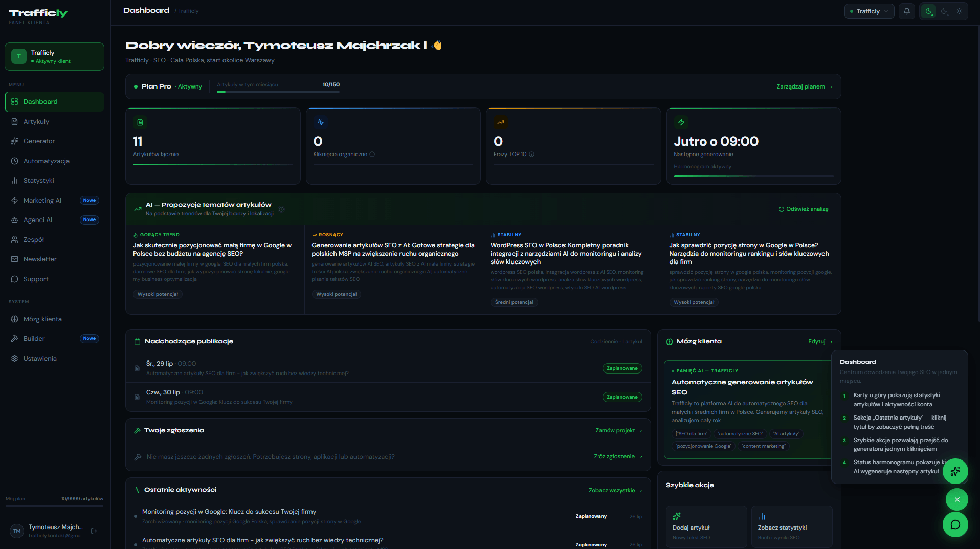Click the Mój plan progress bar in sidebar

54,506
